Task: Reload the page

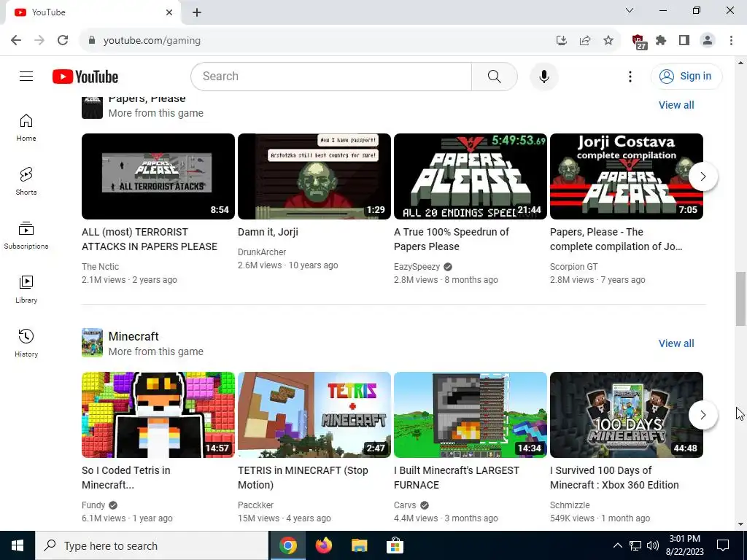Action: pos(63,40)
